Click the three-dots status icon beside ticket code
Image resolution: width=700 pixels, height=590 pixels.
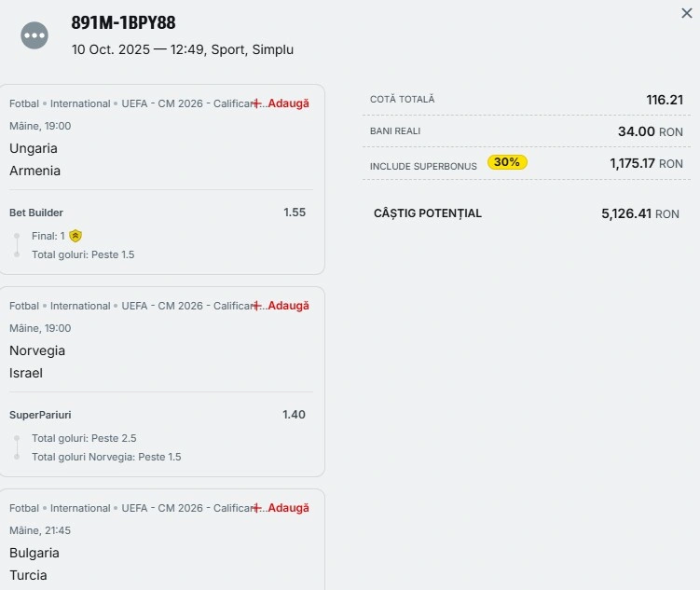[x=34, y=35]
